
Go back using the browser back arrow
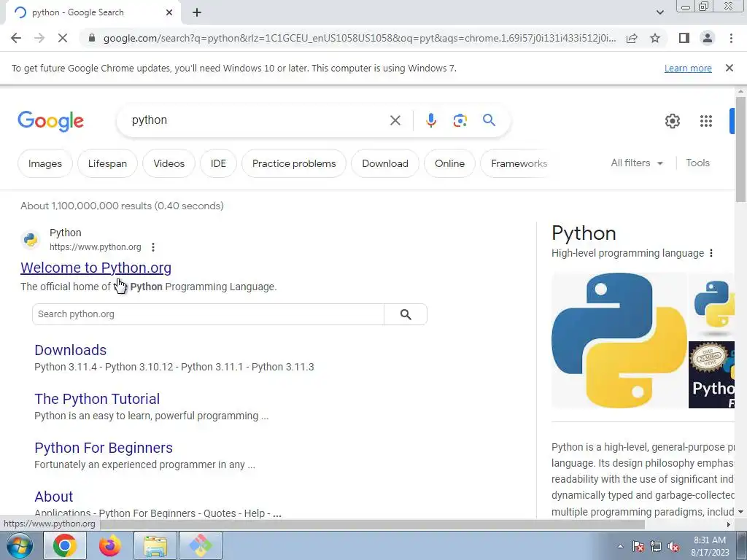pyautogui.click(x=16, y=38)
